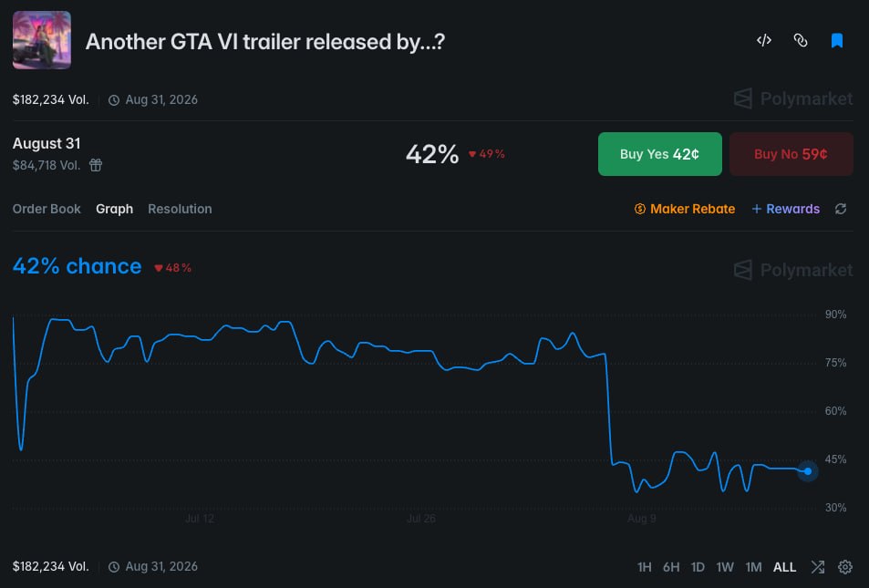Screen dimensions: 869x588
Task: Buy No at 59¢
Action: point(791,154)
